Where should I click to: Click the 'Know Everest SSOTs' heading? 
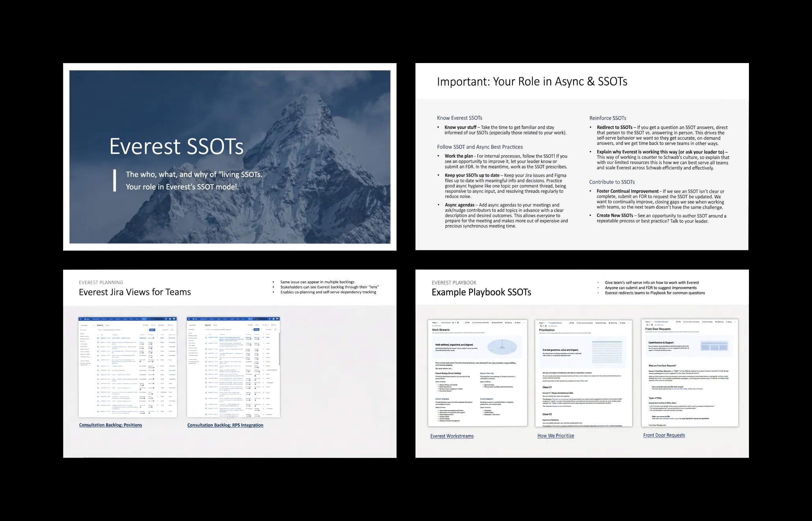pos(459,118)
